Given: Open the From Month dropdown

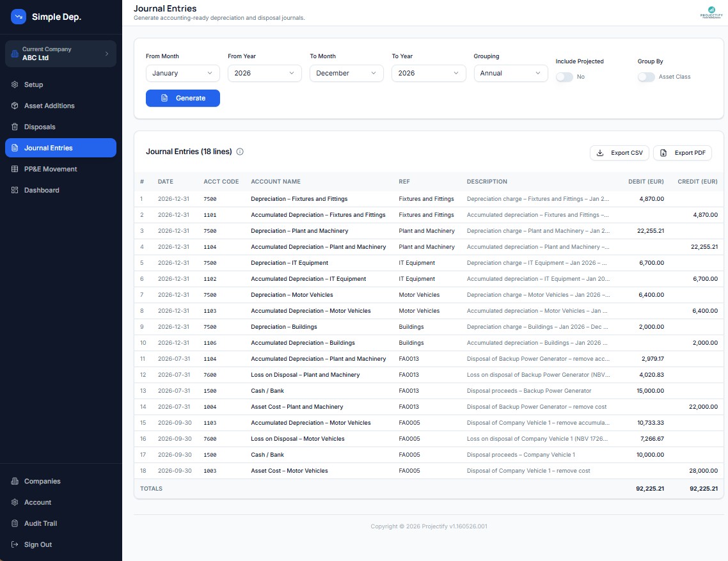Looking at the screenshot, I should pyautogui.click(x=183, y=74).
